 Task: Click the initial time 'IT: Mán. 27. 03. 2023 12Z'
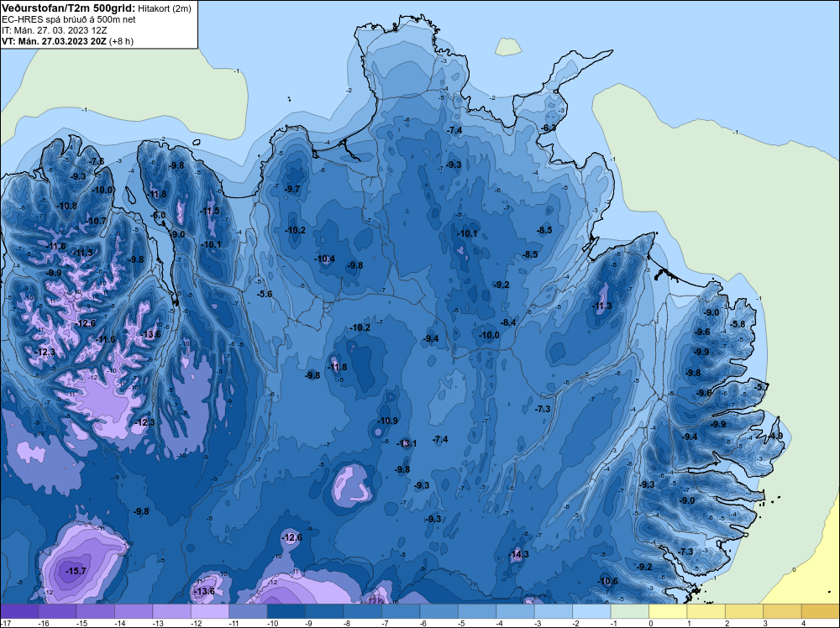(54, 30)
